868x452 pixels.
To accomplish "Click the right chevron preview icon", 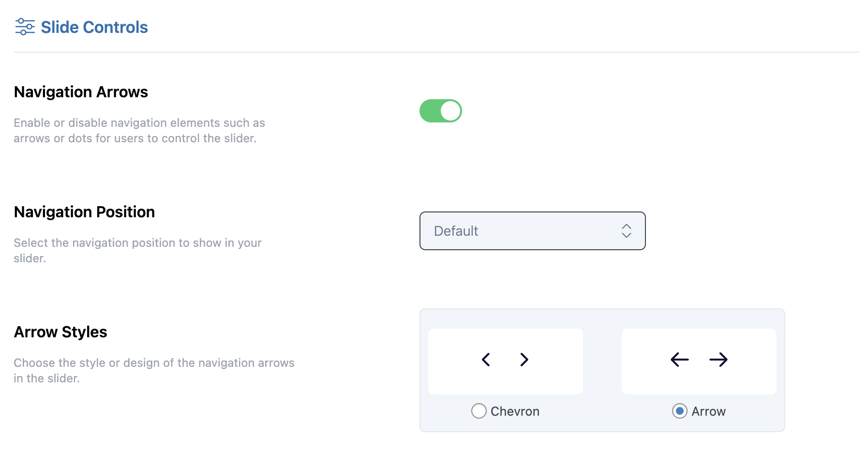I will click(524, 360).
